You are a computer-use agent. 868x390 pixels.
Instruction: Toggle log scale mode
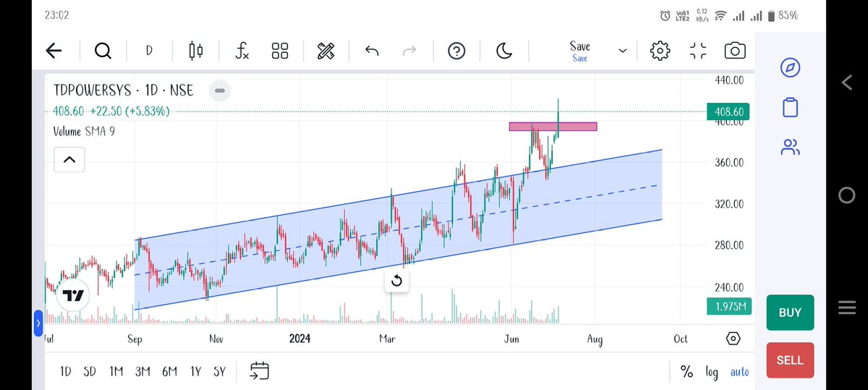pos(712,372)
